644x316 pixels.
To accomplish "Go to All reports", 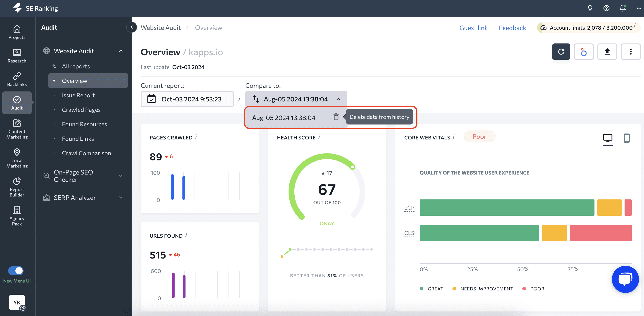I will 76,66.
